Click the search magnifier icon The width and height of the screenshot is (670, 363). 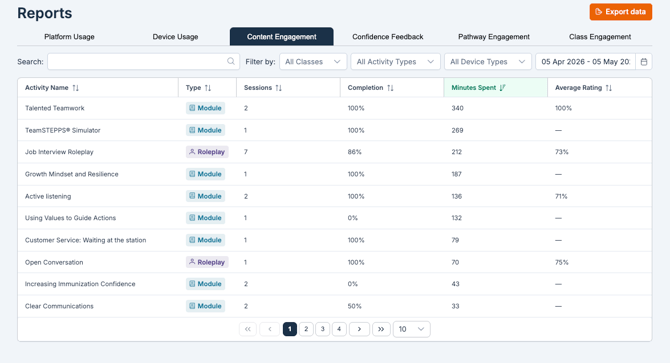231,61
